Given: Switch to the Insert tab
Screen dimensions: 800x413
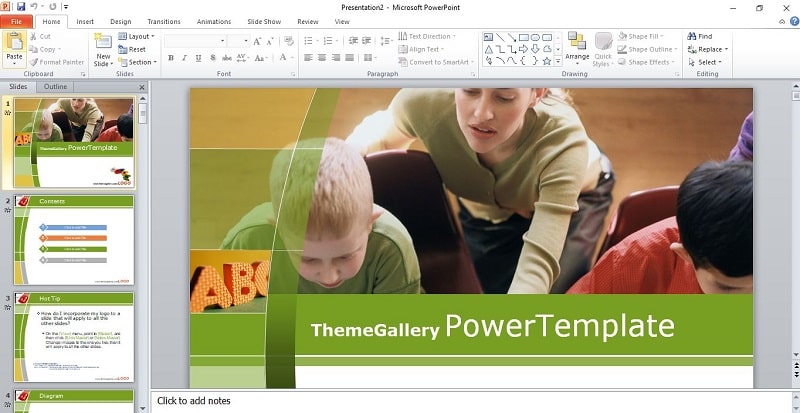Looking at the screenshot, I should coord(85,21).
